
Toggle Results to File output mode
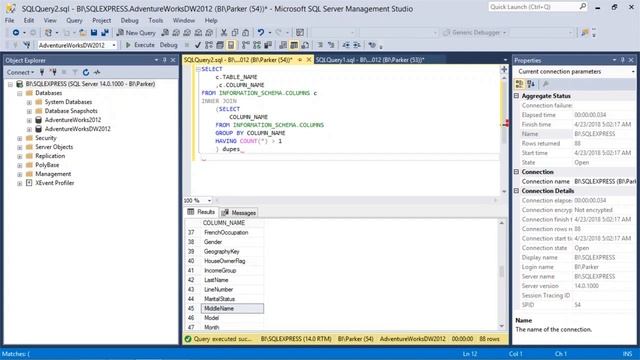pos(305,45)
